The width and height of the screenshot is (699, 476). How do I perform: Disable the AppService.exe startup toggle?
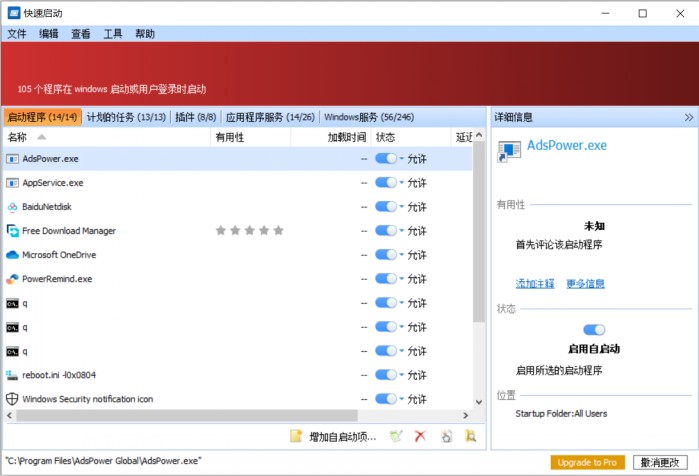(x=386, y=183)
